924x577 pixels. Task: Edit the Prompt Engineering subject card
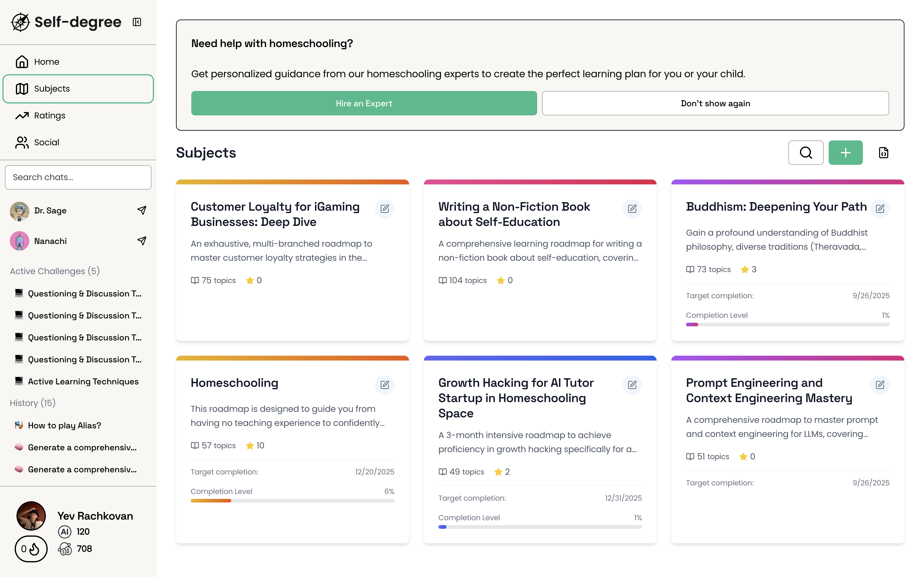[x=880, y=385]
